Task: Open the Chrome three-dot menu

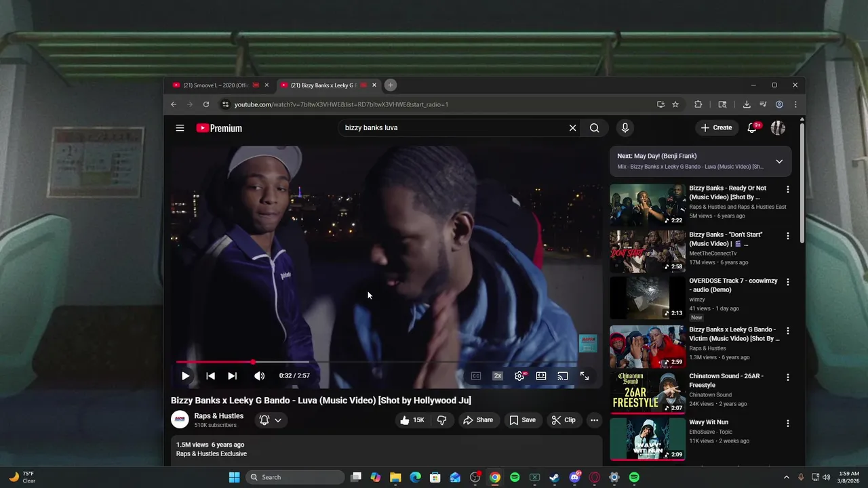Action: 795,104
